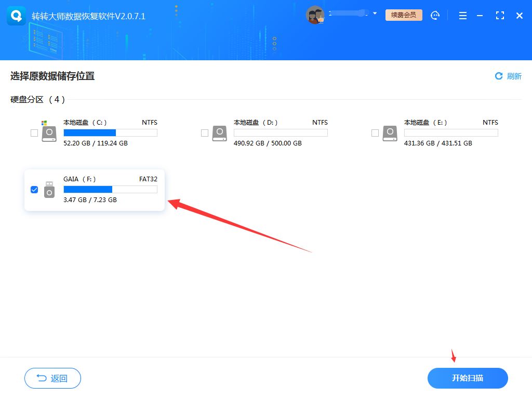
Task: Click the FAT32 file system label
Action: click(148, 179)
